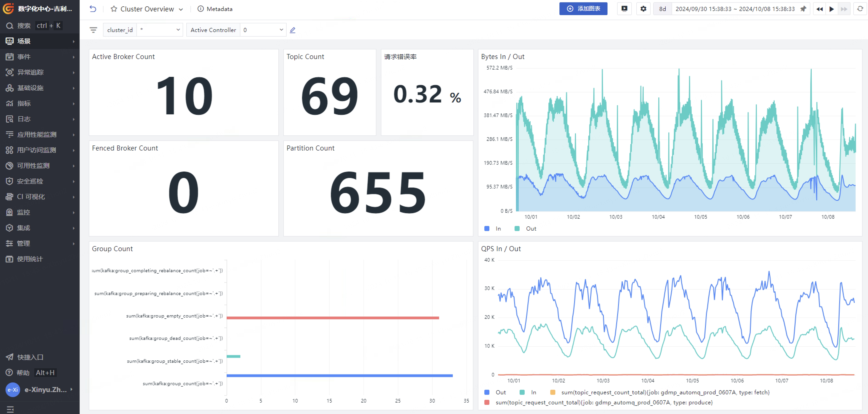Pin the time range with pin icon
This screenshot has width=868, height=414.
coord(803,9)
